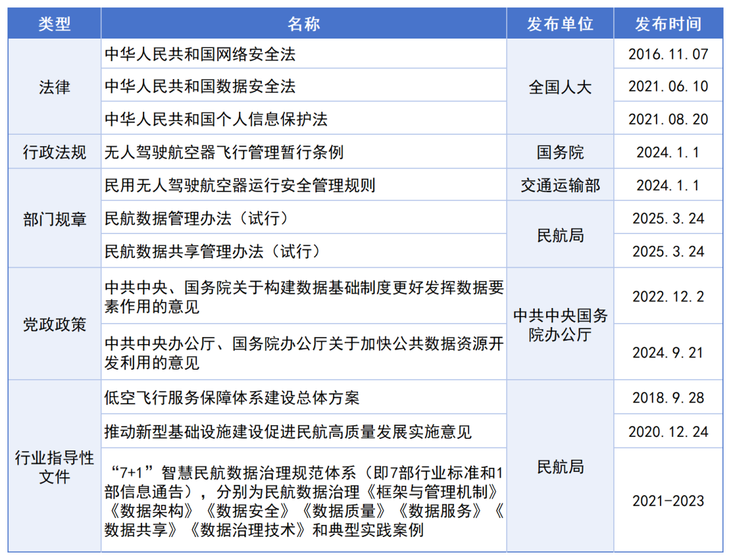Click the 中共中央国务院办公厅 publisher cell
Image resolution: width=731 pixels, height=560 pixels.
[x=560, y=324]
